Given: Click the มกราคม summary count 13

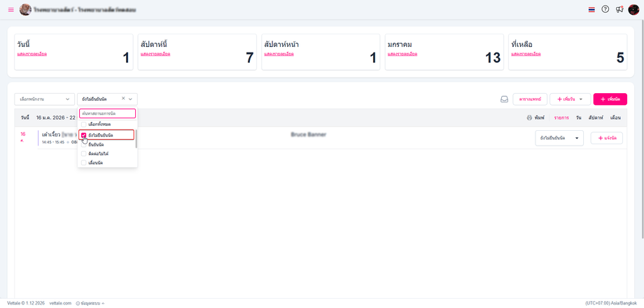Looking at the screenshot, I should click(493, 58).
